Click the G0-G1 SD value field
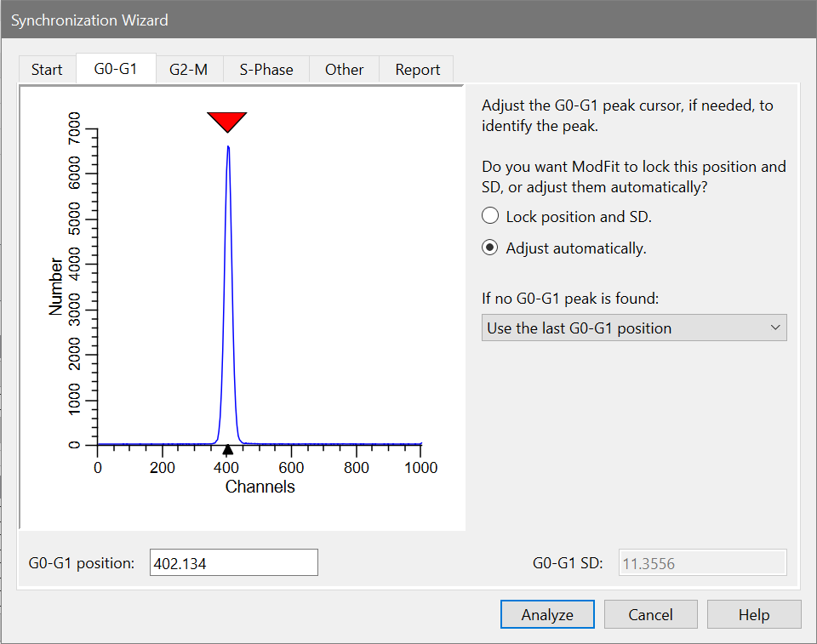Screen dimensions: 817x644 [702, 562]
